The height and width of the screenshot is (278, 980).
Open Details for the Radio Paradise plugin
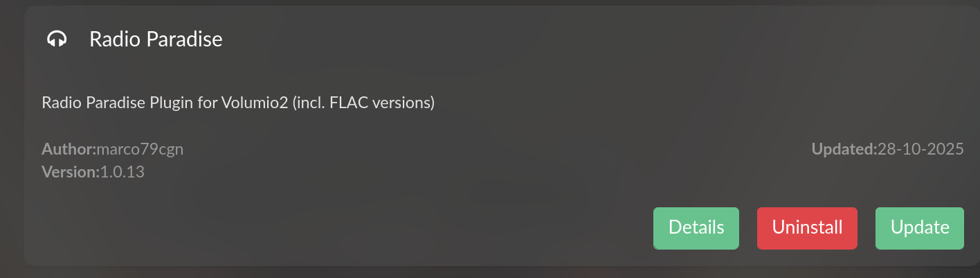pos(696,228)
